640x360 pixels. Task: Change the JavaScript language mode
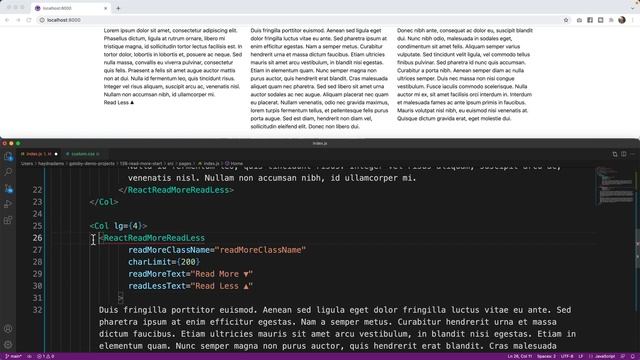[x=604, y=356]
